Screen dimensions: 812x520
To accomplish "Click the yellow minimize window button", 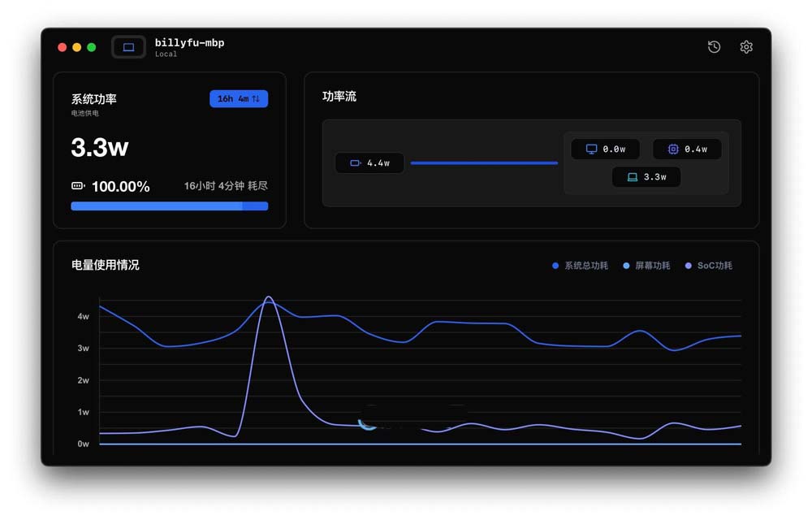I will point(76,48).
